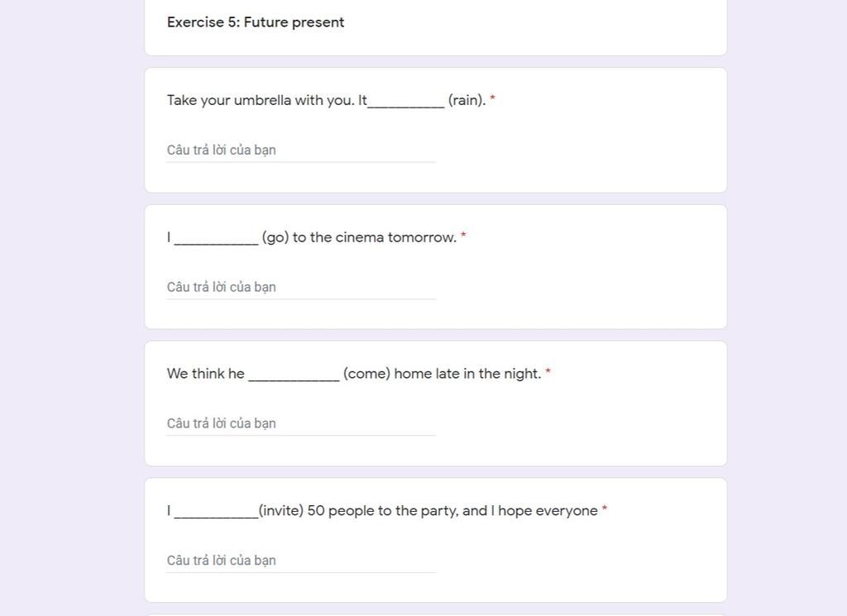Click the red asterisk after '(rain).'

[493, 98]
